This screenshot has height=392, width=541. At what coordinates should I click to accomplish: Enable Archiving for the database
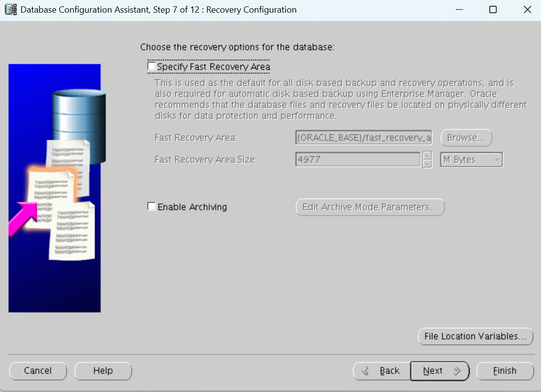[152, 206]
